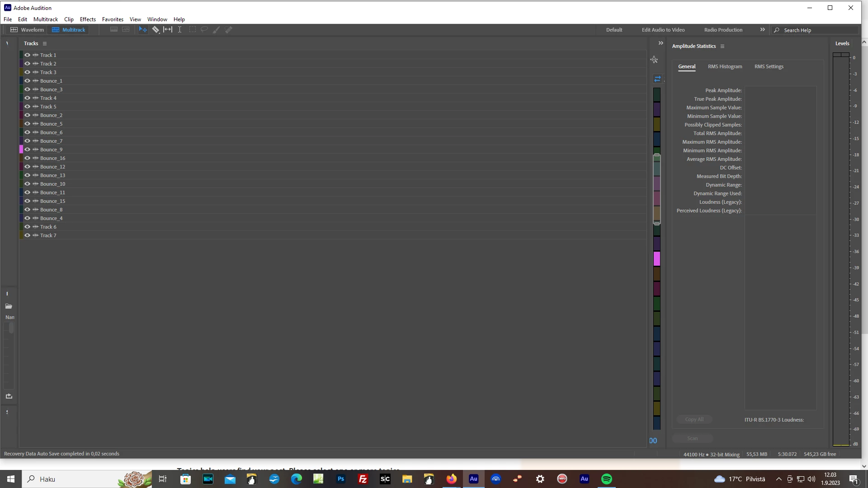Click the pink Bounce_9 color swatch

click(x=21, y=150)
